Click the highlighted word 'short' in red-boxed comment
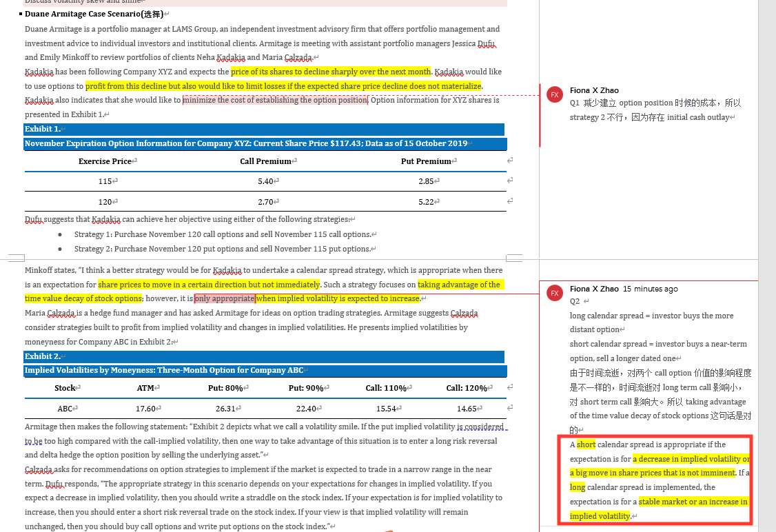Image resolution: width=776 pixels, height=532 pixels. point(586,444)
